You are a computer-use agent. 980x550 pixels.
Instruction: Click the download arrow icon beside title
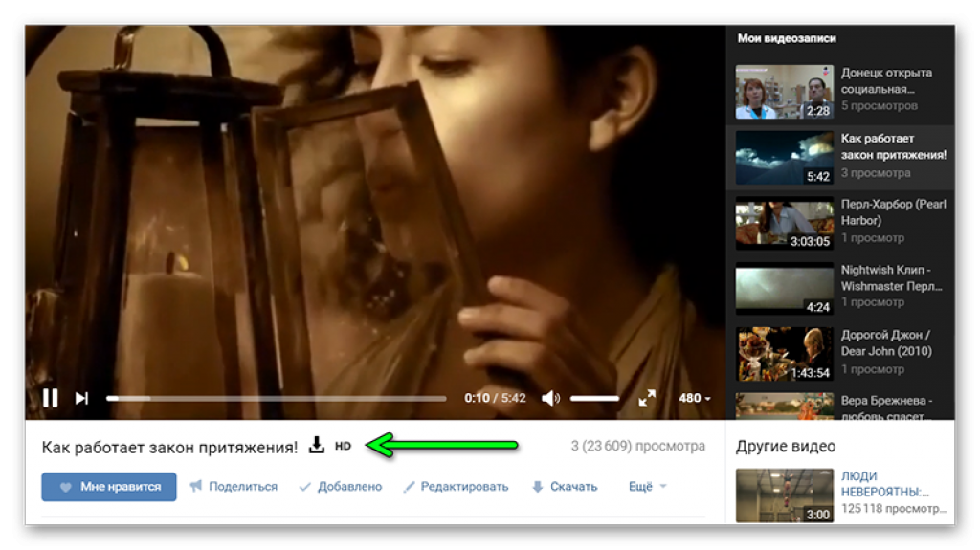coord(317,446)
